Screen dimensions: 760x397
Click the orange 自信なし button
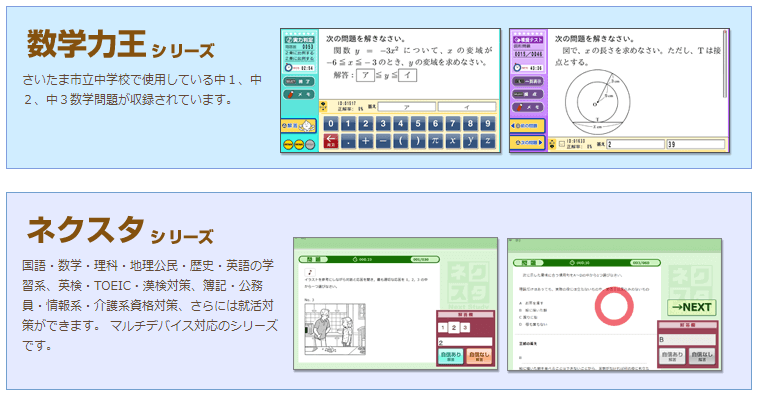(x=479, y=356)
